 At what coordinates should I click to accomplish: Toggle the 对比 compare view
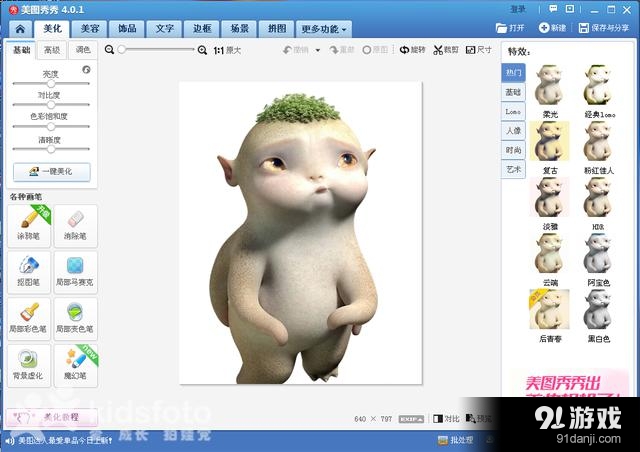click(x=446, y=419)
